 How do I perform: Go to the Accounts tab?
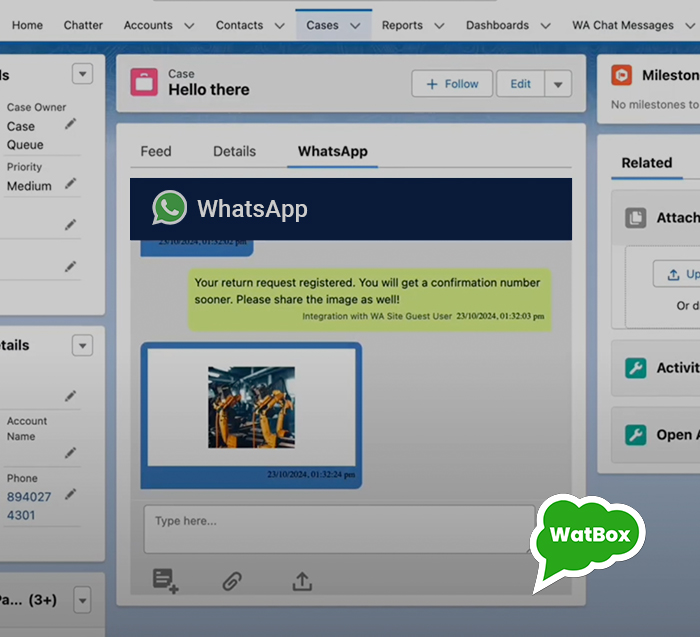click(148, 25)
